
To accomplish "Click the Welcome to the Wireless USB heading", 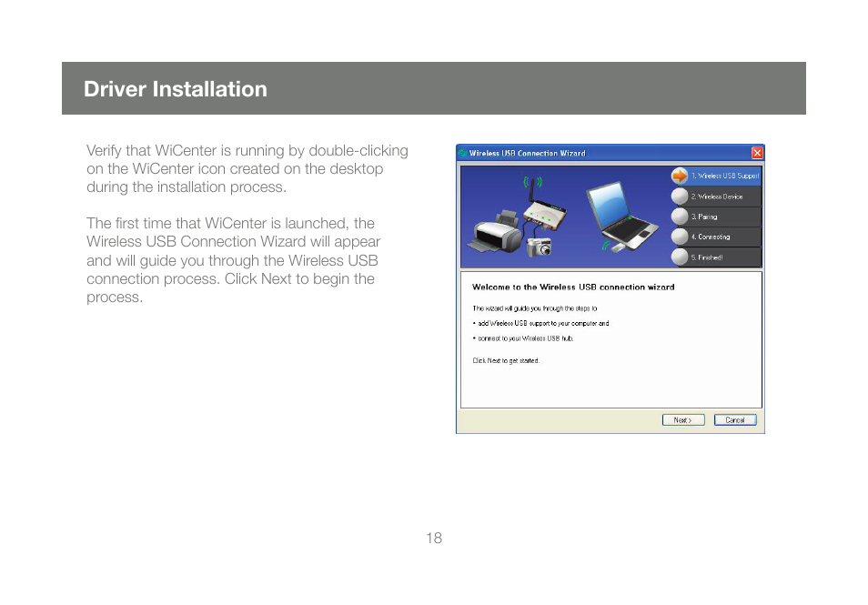I will click(x=573, y=287).
